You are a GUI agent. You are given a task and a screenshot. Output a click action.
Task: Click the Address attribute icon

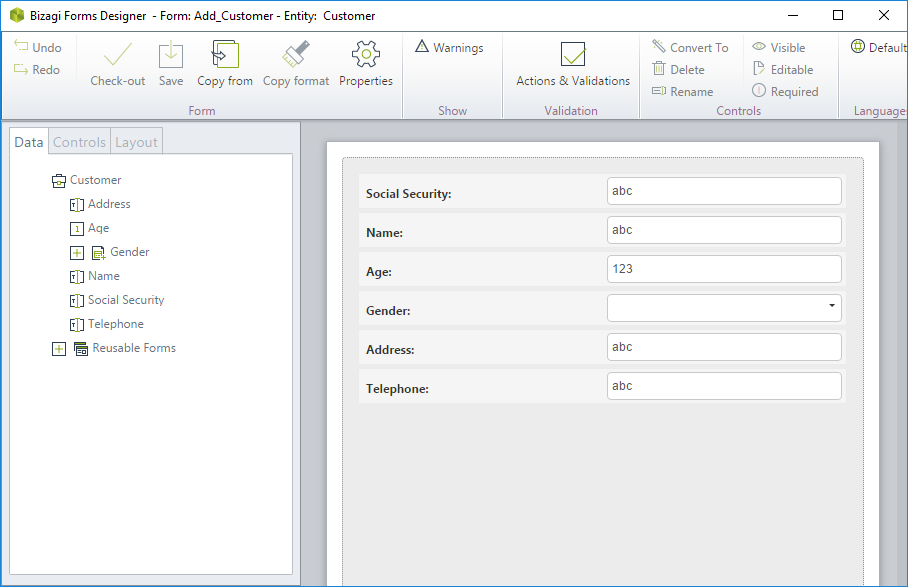click(76, 204)
